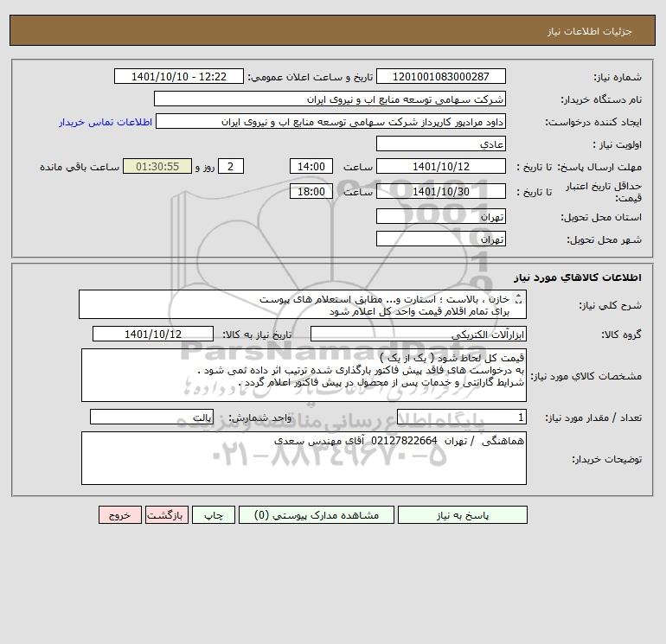
Task: Click the 'جزئیات اطلاعات نیاز' page header
Action: tap(590, 31)
